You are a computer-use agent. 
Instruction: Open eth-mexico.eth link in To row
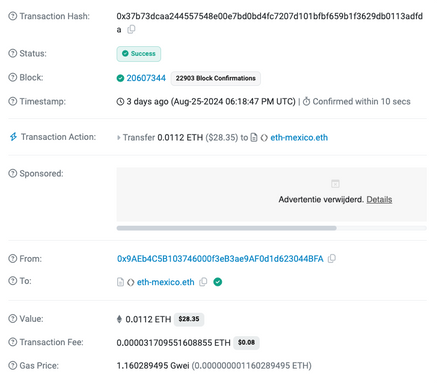coord(166,282)
